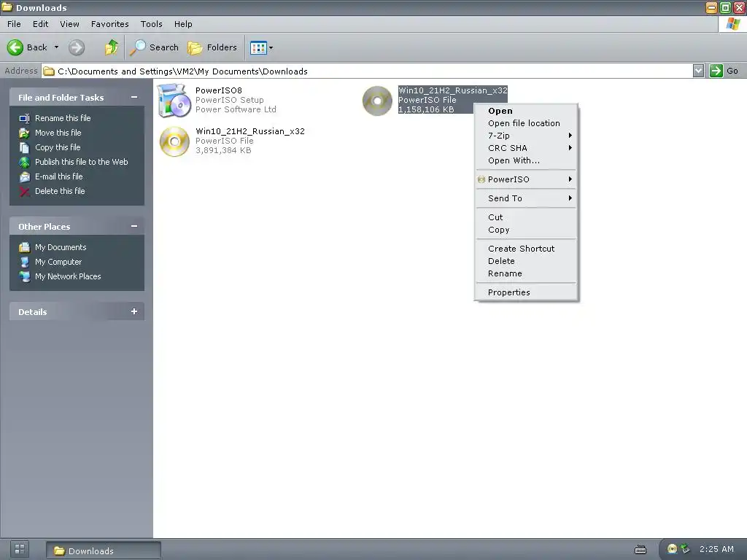Choose Open file location

coord(526,122)
